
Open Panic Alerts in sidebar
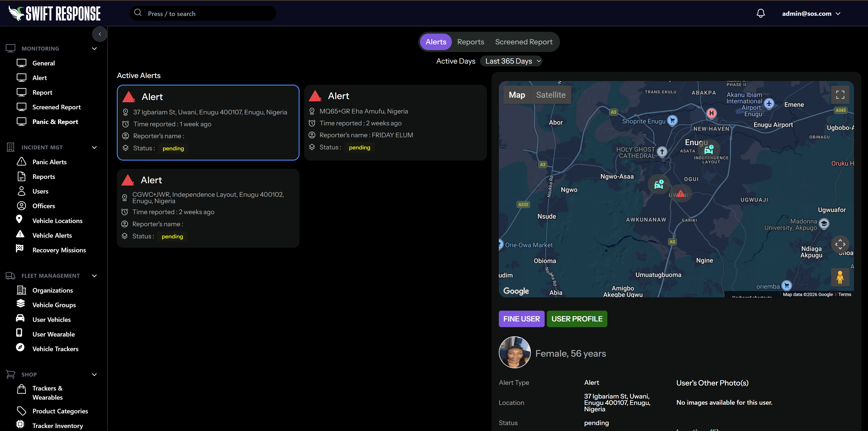(x=49, y=162)
